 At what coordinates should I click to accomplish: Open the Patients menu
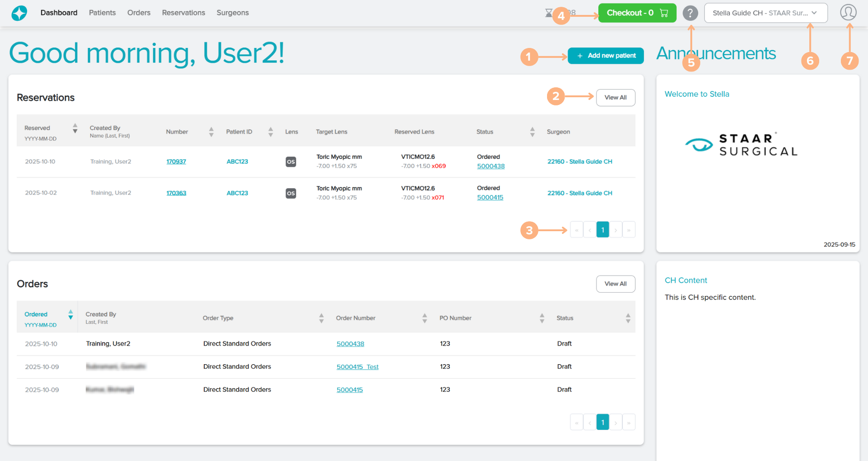102,13
